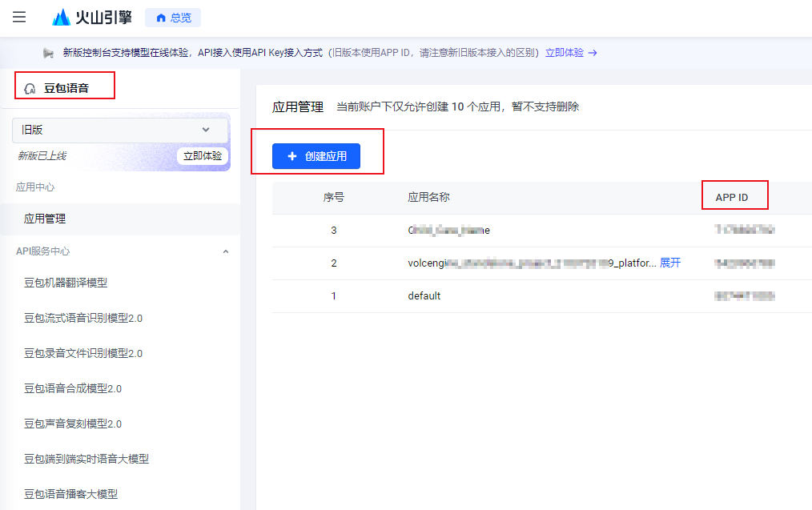This screenshot has width=812, height=510.
Task: Select the default application name cell
Action: 424,296
